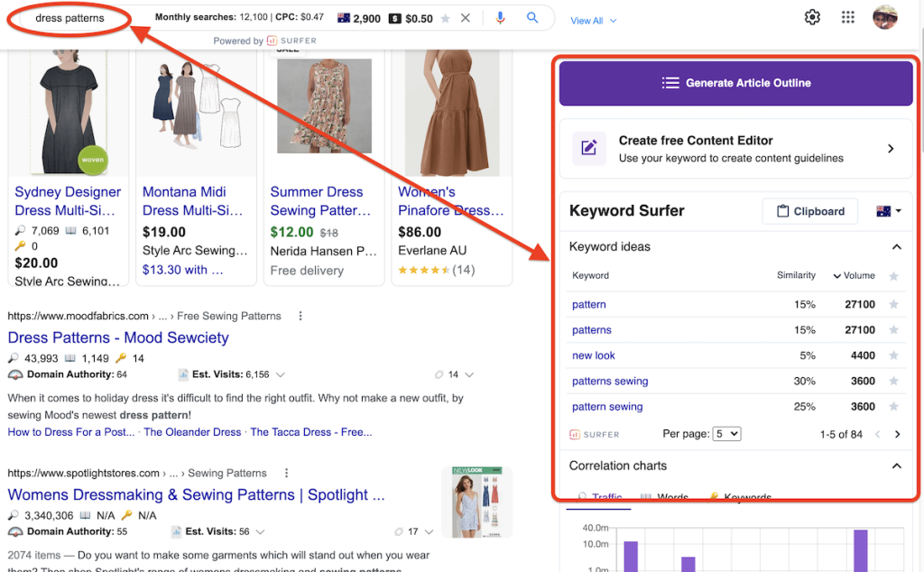Open the View All dropdown
Viewport: 924px width, 572px height.
(594, 21)
